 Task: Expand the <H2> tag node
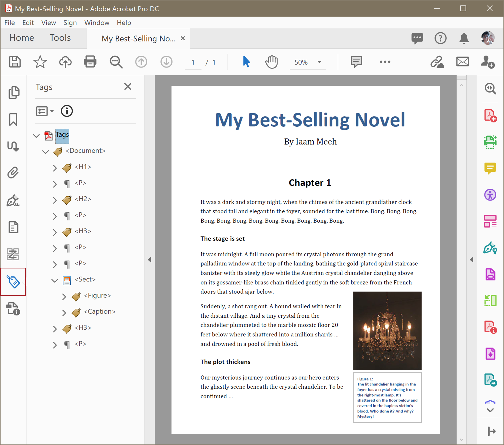[x=55, y=200]
